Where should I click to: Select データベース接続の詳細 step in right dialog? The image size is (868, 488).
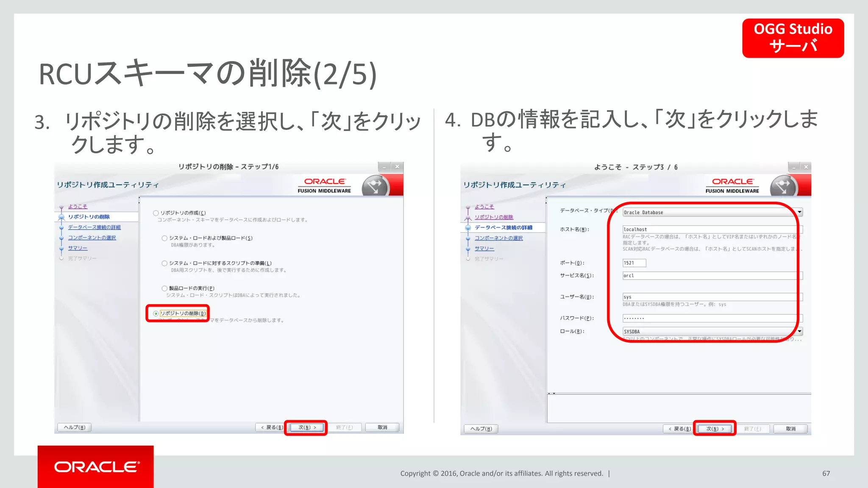pyautogui.click(x=503, y=227)
